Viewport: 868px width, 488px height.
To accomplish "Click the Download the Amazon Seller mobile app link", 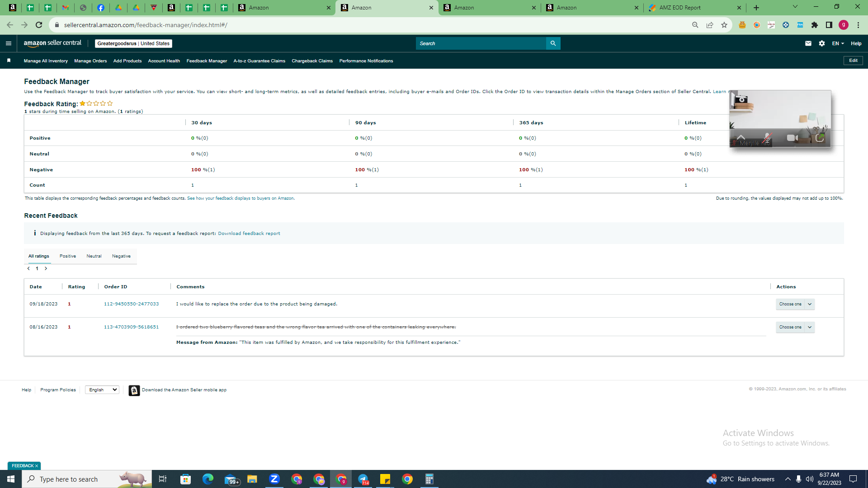I will click(x=184, y=390).
